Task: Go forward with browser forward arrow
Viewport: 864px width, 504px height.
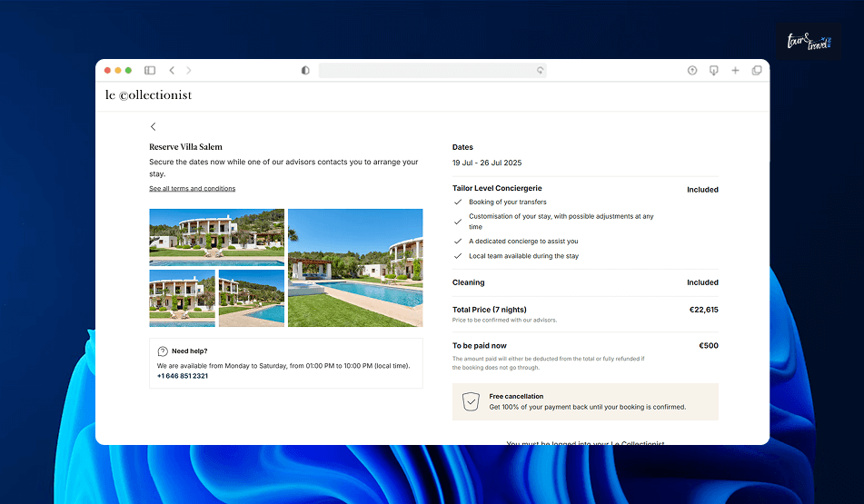Action: (x=189, y=71)
